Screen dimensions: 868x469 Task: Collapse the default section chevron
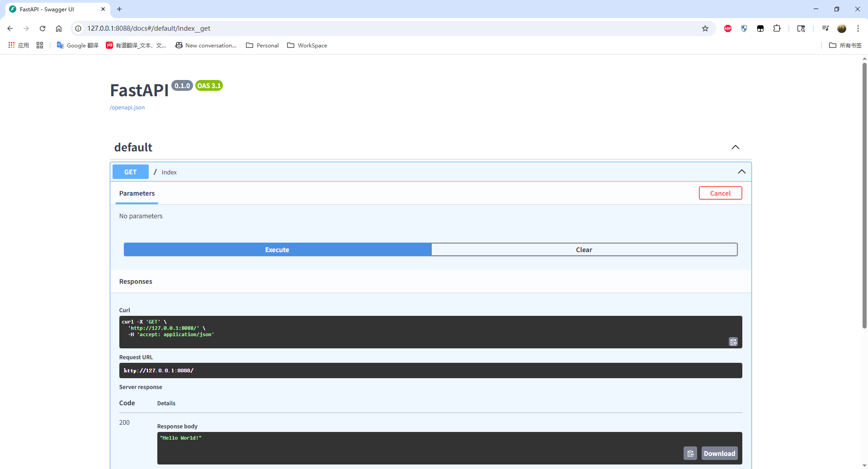pyautogui.click(x=736, y=147)
